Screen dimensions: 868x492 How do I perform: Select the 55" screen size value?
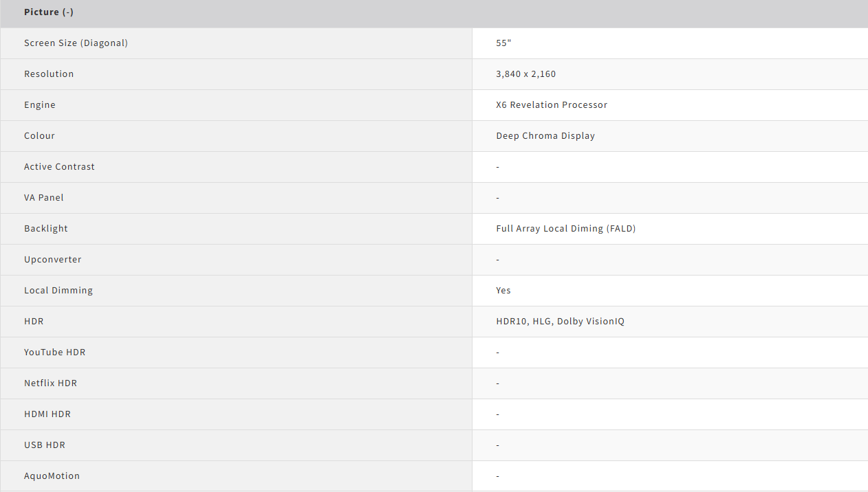503,43
